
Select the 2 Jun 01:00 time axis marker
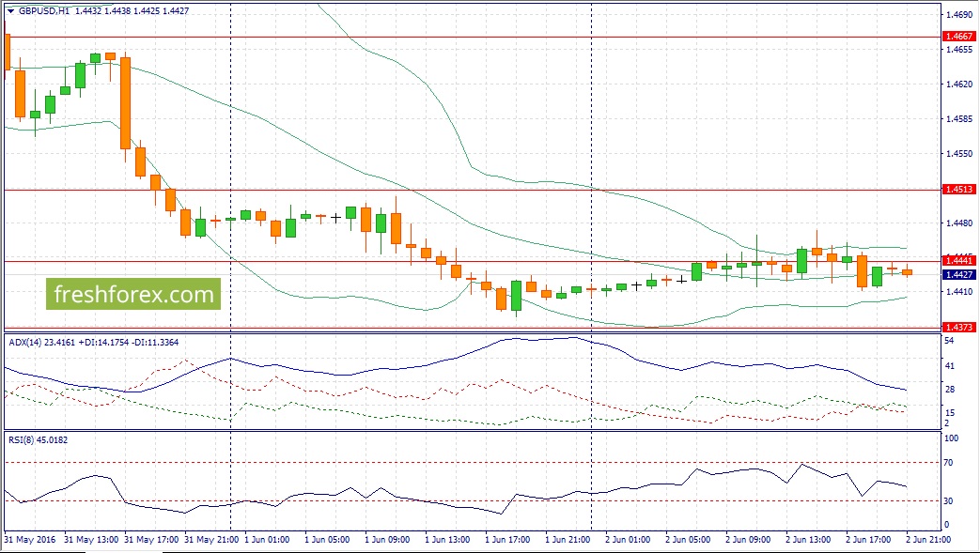pos(628,539)
